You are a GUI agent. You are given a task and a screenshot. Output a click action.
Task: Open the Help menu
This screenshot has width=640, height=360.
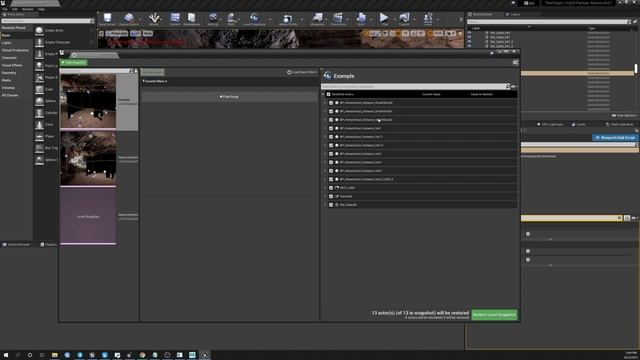pyautogui.click(x=41, y=9)
